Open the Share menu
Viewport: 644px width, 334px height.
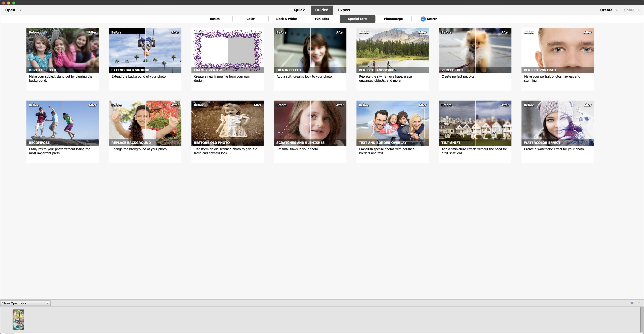coord(631,10)
